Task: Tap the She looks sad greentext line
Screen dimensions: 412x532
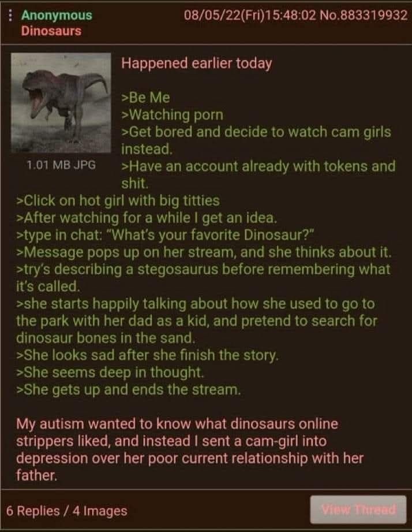Action: pos(147,355)
